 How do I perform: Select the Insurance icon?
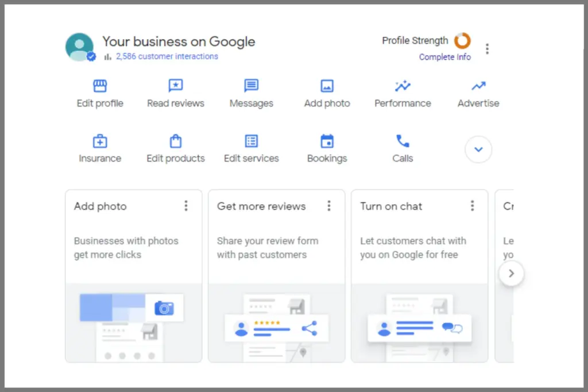(100, 140)
